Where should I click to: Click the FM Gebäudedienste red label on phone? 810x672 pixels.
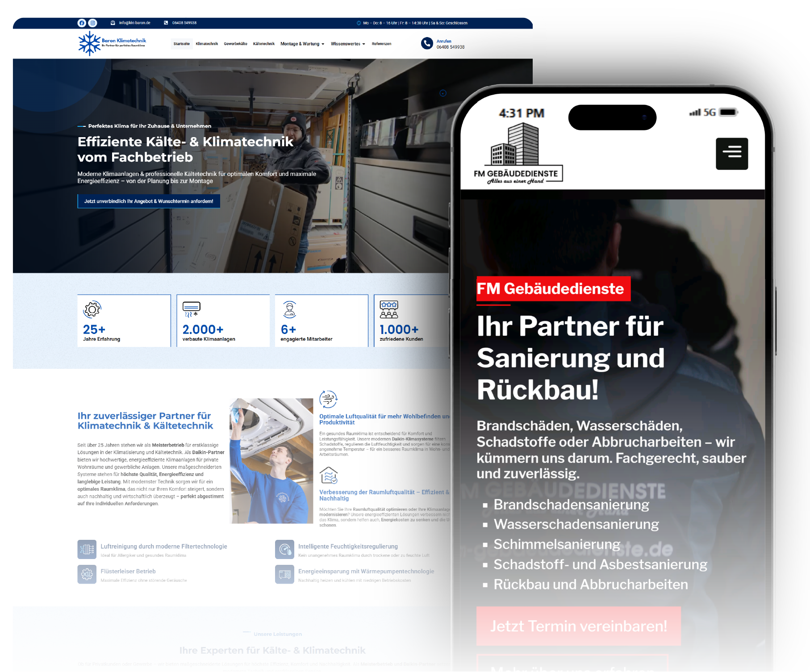coord(554,289)
